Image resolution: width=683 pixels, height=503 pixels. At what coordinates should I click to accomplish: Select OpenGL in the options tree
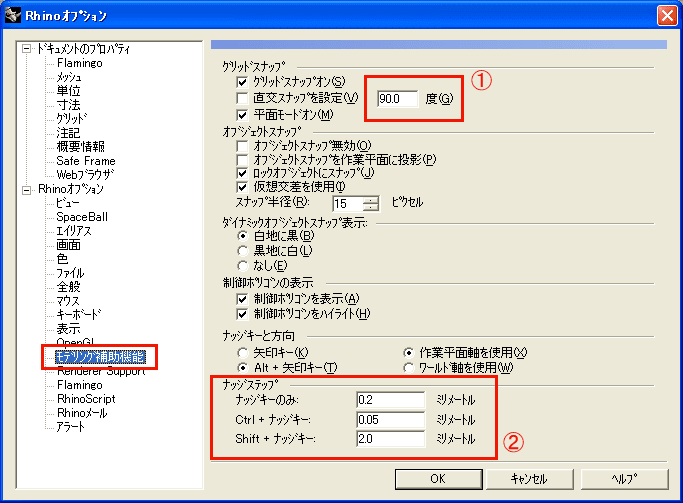pyautogui.click(x=76, y=342)
